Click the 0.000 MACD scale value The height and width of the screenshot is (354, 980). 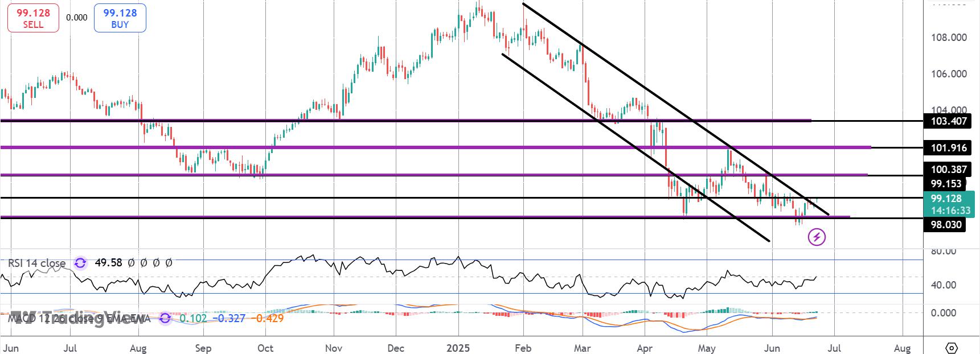(944, 313)
